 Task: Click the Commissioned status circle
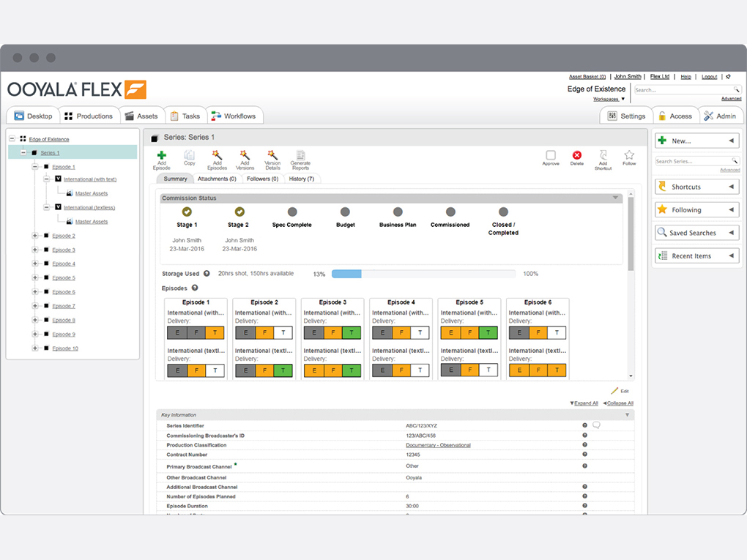tap(450, 212)
